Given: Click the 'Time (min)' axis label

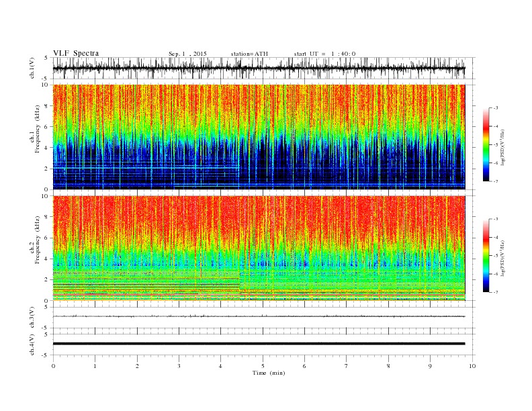Looking at the screenshot, I should (269, 373).
